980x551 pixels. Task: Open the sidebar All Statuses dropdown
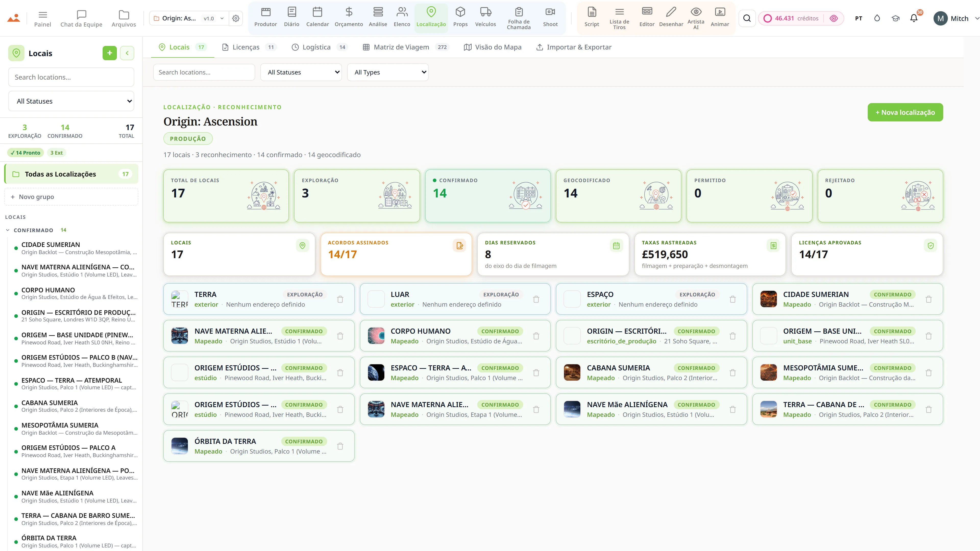tap(71, 101)
